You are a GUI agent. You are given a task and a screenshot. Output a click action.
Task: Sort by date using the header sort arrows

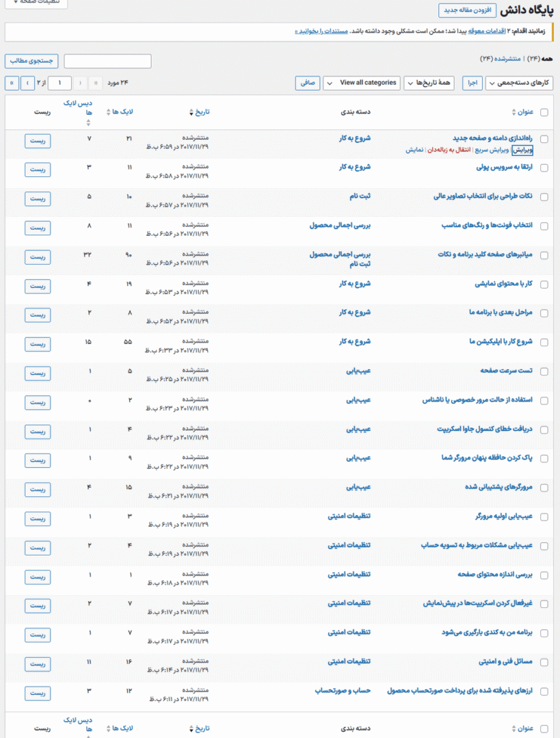[191, 112]
